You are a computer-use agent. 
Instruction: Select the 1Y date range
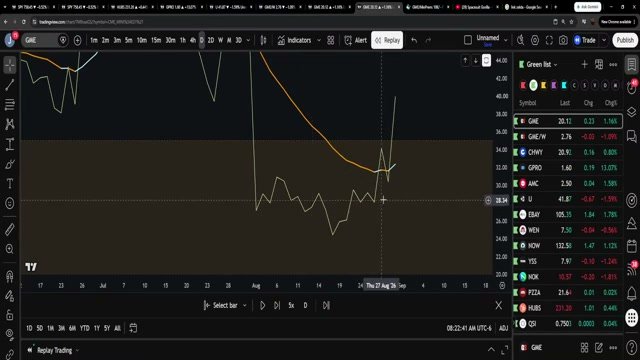pos(97,328)
